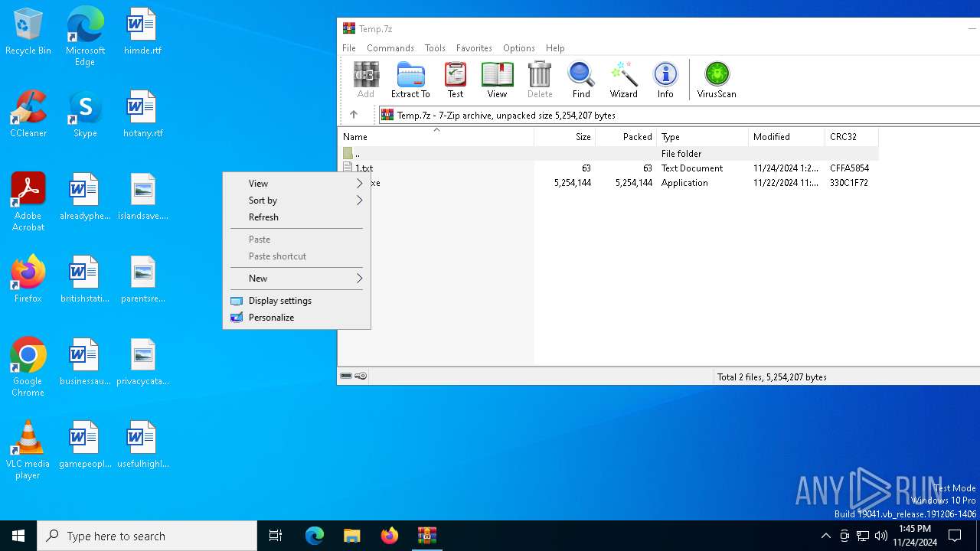Open the Help menu
This screenshot has width=980, height=551.
pos(555,47)
